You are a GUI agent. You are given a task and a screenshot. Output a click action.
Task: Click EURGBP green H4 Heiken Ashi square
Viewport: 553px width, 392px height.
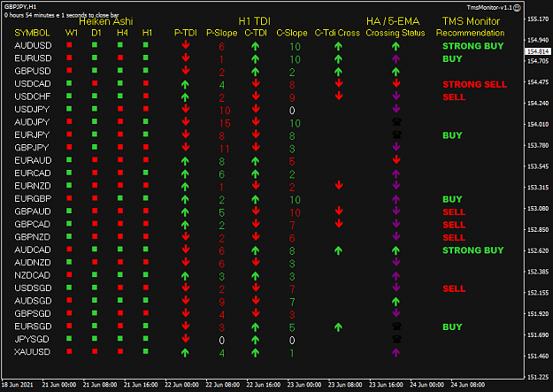[120, 198]
